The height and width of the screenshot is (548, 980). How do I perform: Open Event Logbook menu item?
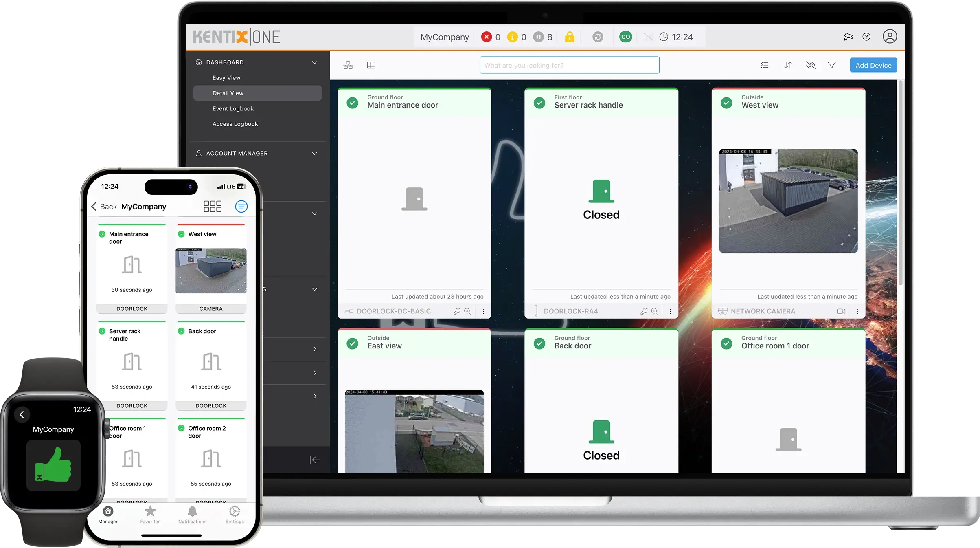(x=233, y=109)
